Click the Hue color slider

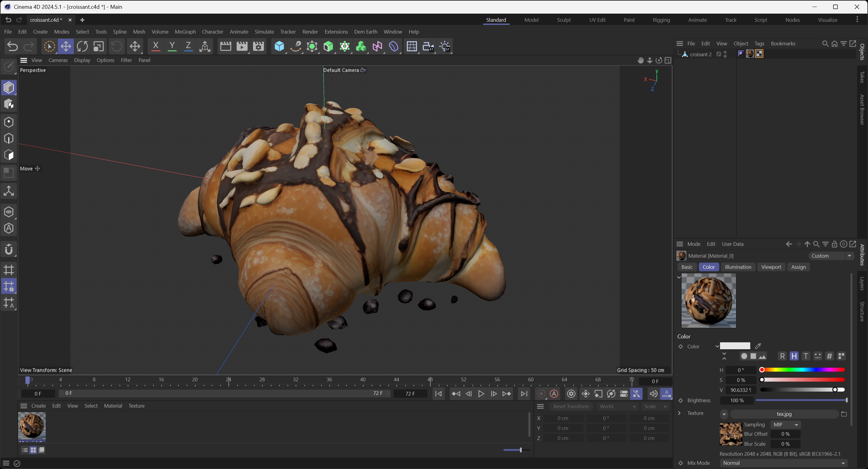coord(802,370)
